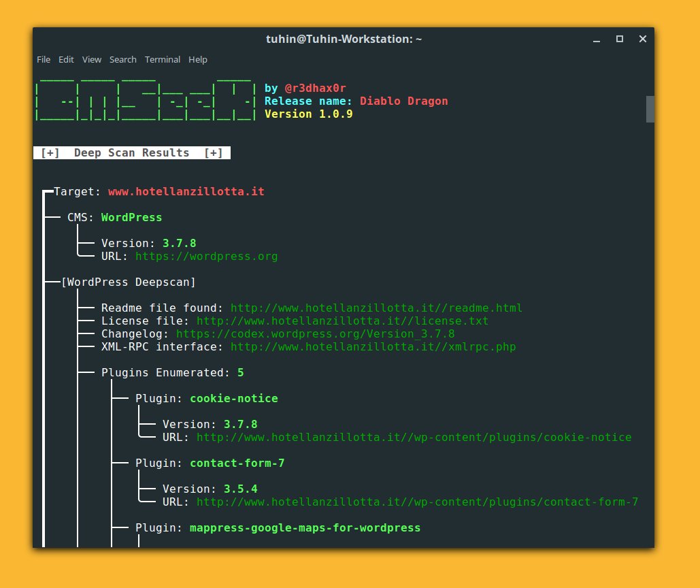Open the contact-form-7 plugin URL

pos(418,502)
